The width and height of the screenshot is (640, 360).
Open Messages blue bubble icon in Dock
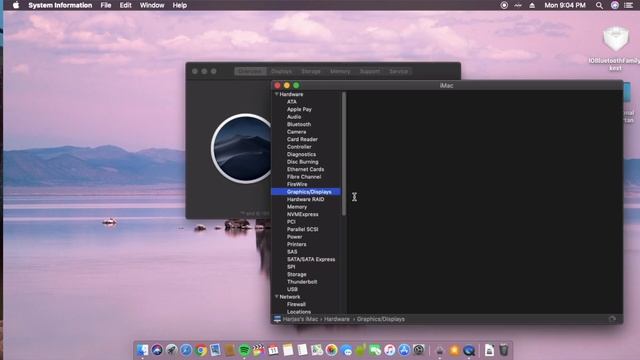pyautogui.click(x=346, y=350)
